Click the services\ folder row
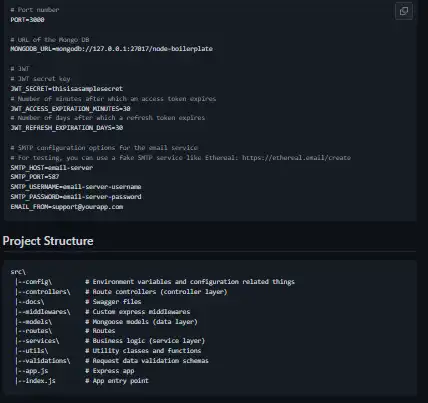Screen dimensions: 428x403 [110, 341]
